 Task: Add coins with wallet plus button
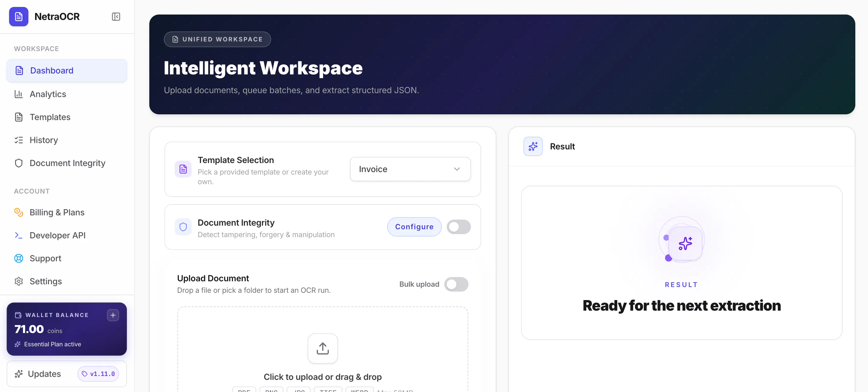(x=113, y=315)
